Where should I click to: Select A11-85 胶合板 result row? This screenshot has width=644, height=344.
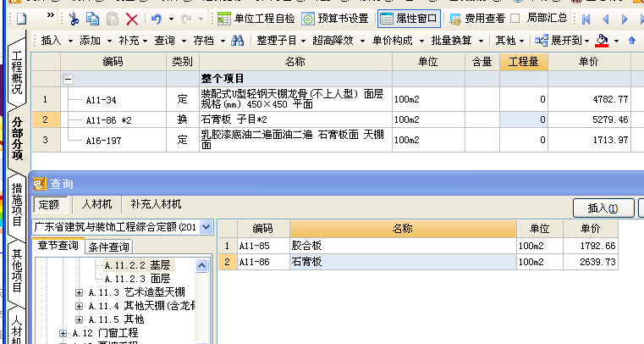point(418,246)
